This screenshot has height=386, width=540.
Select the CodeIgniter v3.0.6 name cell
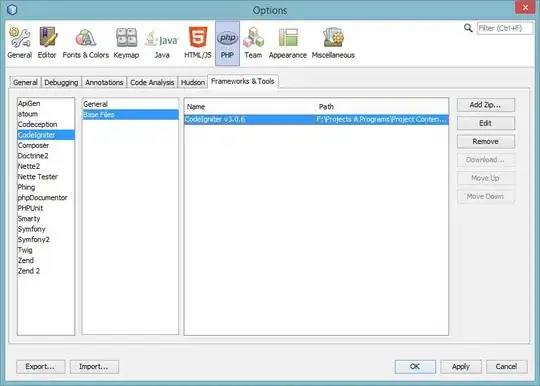point(250,119)
